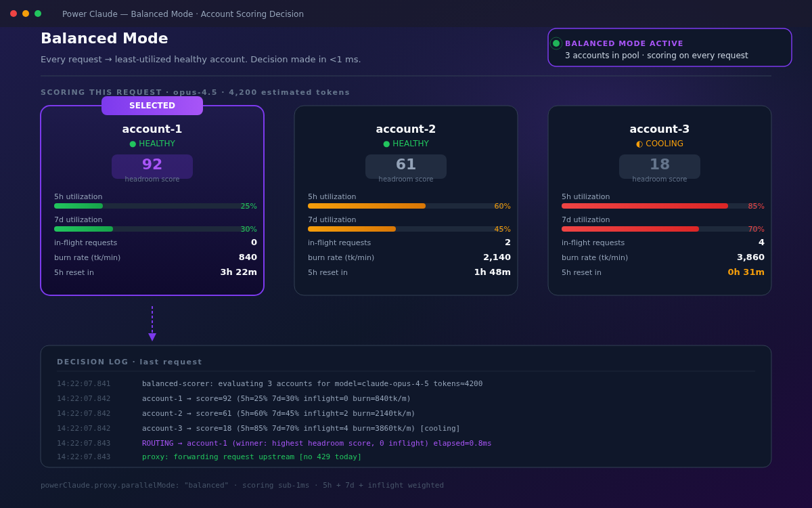812x508 pixels.
Task: Click account-1 in-flight requests value 0
Action: 254,242
